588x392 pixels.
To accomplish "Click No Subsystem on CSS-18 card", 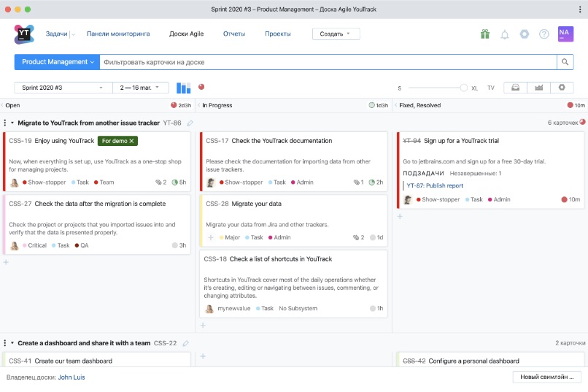I will point(298,308).
